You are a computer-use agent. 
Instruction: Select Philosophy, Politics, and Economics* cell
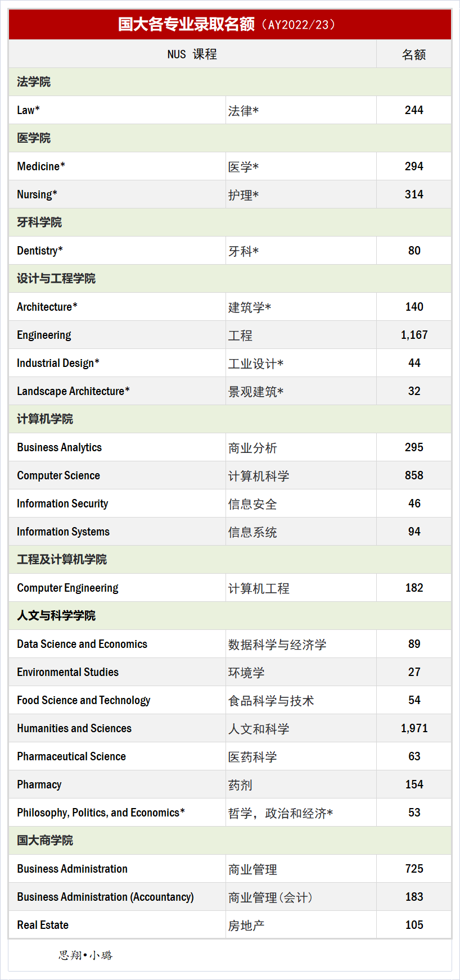tap(117, 813)
